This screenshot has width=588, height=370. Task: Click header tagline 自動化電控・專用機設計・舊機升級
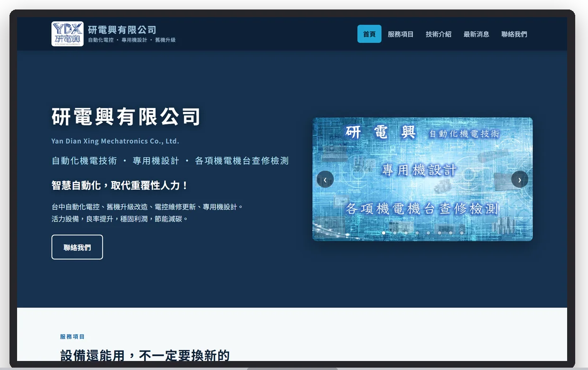click(x=132, y=40)
